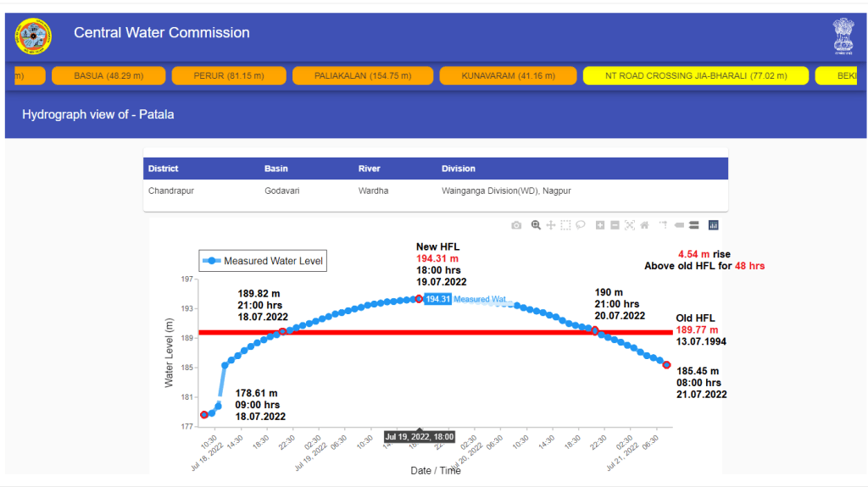Select the BASUA (48.29 m) station
The image size is (868, 487).
[x=108, y=75]
